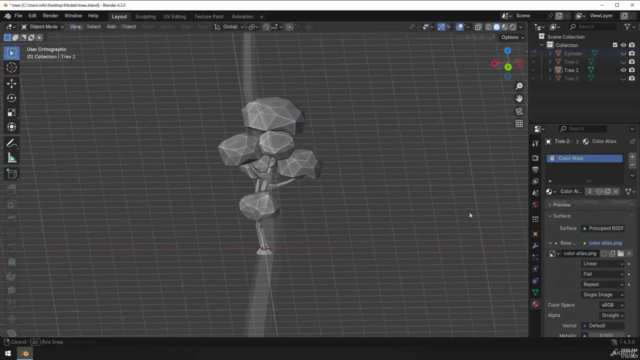Select the Rotate tool
The width and height of the screenshot is (640, 360).
click(11, 98)
